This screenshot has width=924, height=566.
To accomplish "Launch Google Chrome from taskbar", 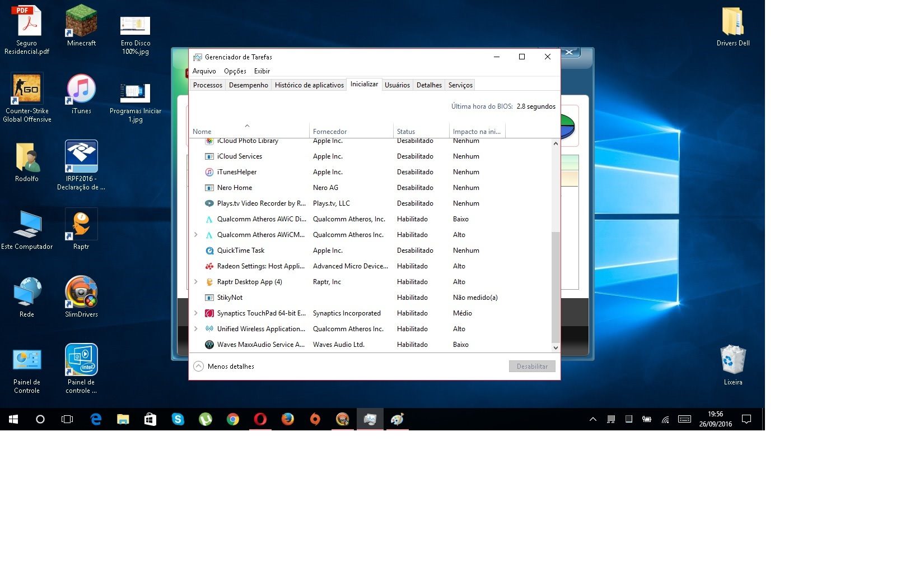I will click(233, 419).
